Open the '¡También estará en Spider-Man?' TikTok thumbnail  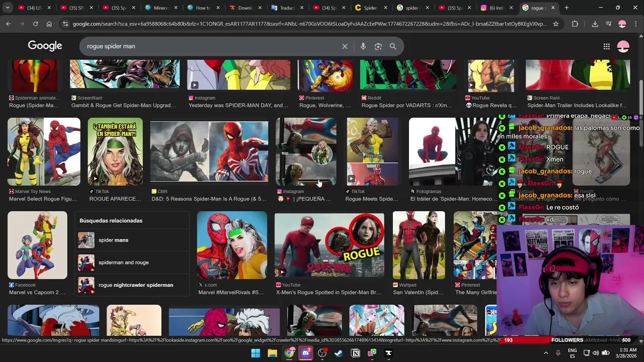pos(115,151)
